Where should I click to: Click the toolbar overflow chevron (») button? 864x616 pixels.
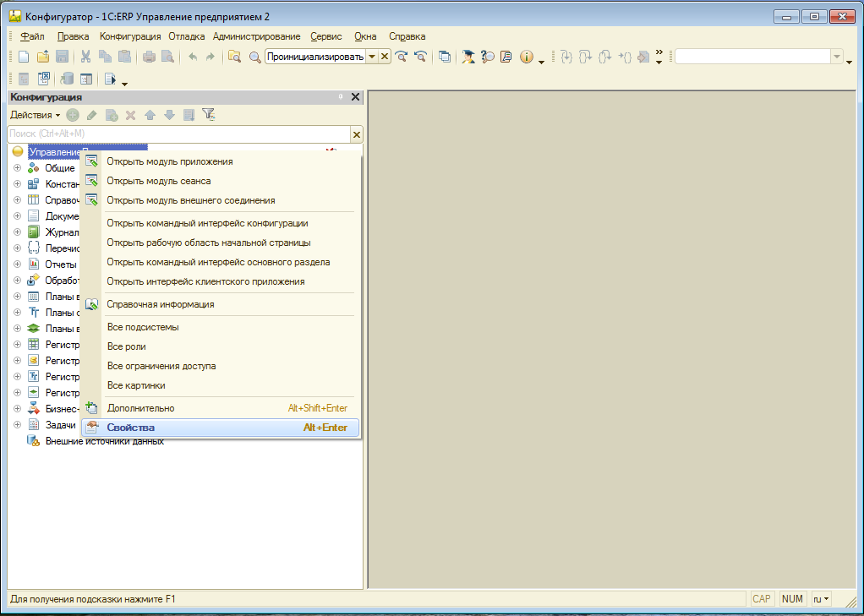pyautogui.click(x=659, y=53)
